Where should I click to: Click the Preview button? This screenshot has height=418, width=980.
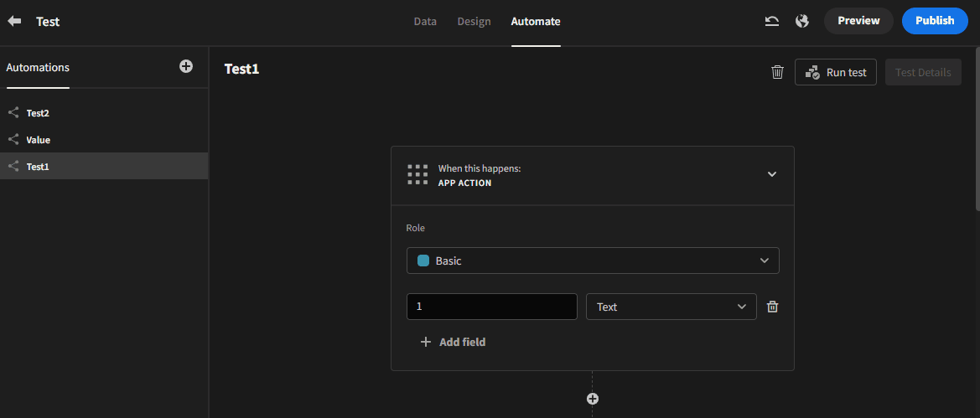(858, 21)
